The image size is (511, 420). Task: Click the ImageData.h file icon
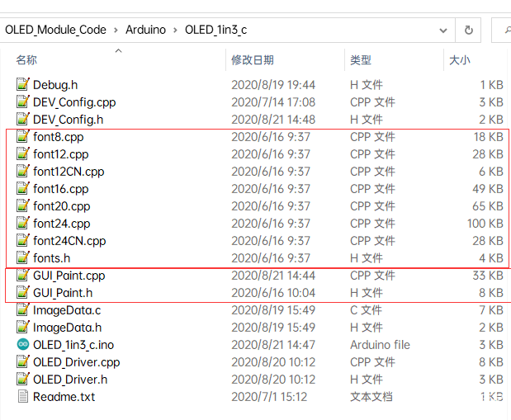click(x=23, y=327)
